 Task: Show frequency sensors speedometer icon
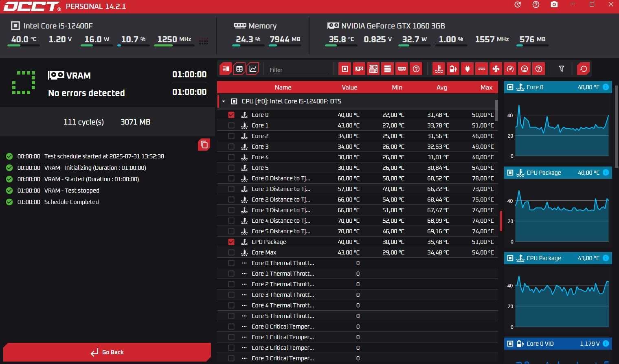point(510,69)
